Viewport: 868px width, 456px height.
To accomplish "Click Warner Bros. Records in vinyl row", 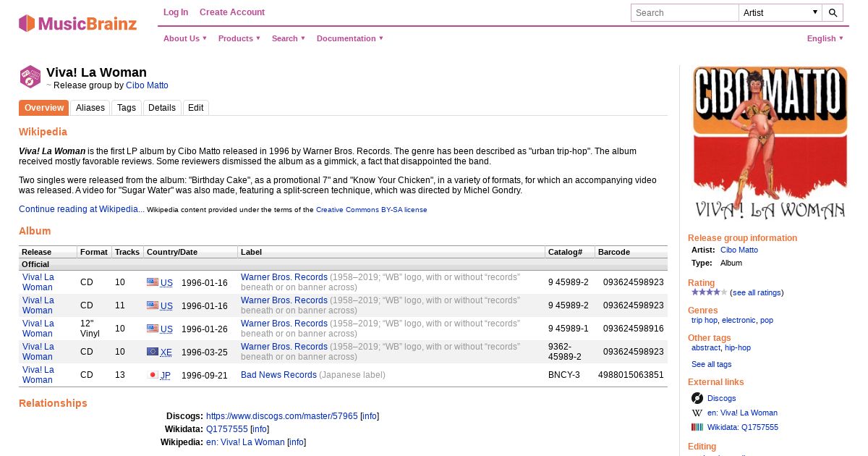I will [x=284, y=324].
